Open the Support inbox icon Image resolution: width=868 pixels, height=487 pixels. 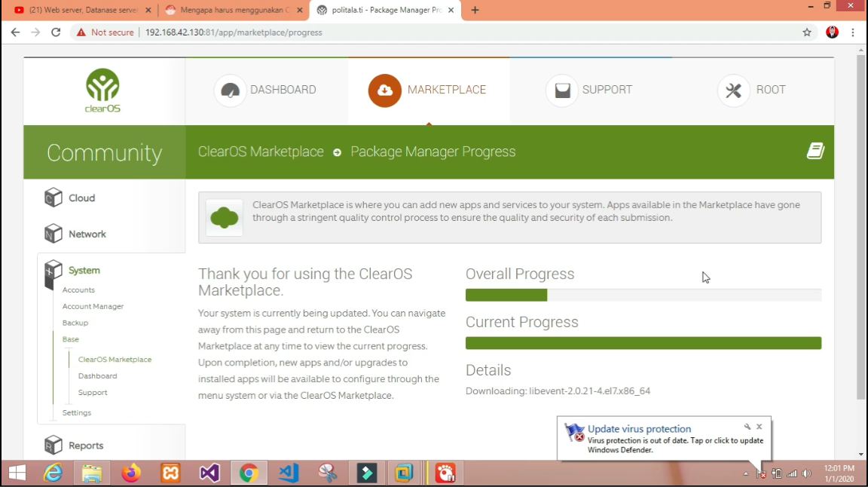(562, 90)
